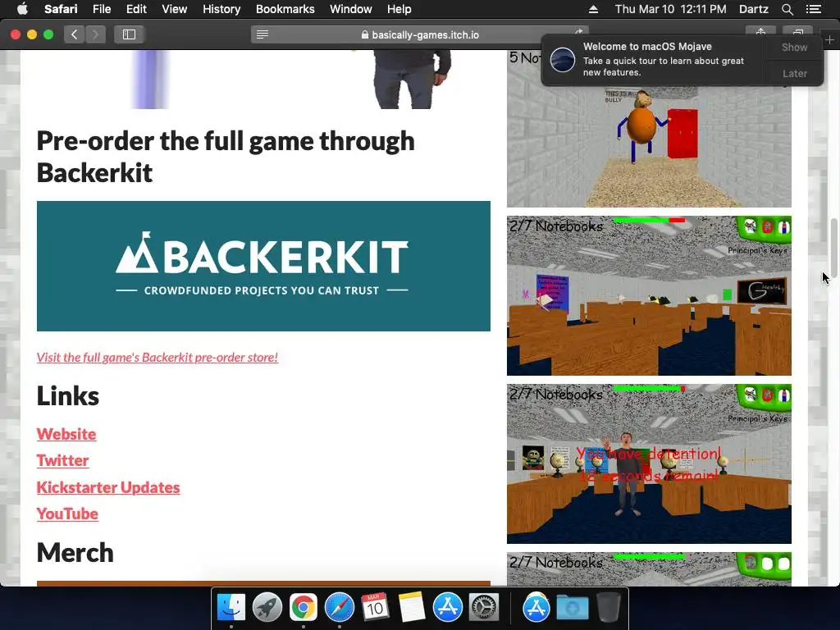
Task: Open the View menu
Action: [174, 9]
